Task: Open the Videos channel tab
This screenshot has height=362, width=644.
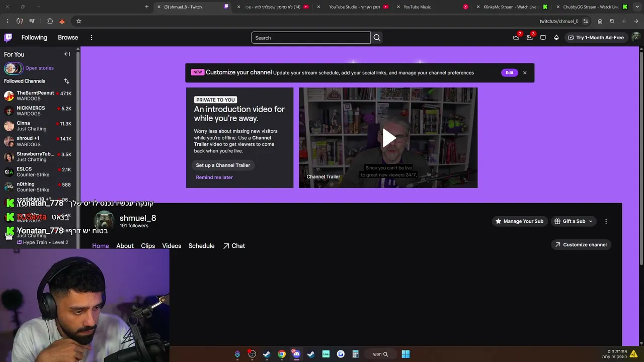Action: [x=172, y=246]
